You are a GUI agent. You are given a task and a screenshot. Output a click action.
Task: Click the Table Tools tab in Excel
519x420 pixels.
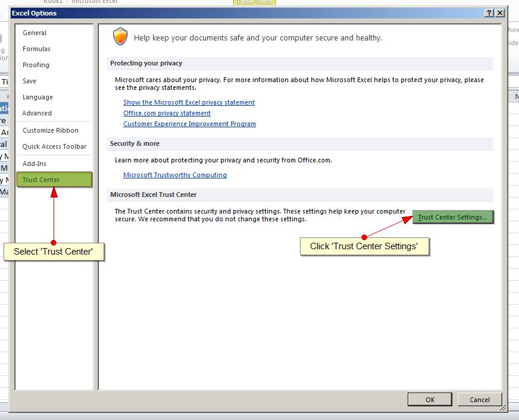click(x=254, y=2)
